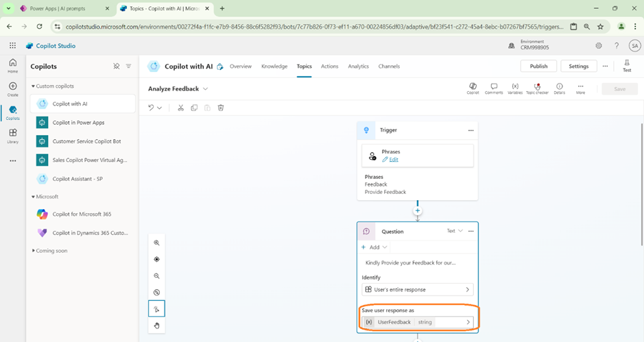
Task: Unpin the Copilots side panel
Action: pyautogui.click(x=116, y=66)
